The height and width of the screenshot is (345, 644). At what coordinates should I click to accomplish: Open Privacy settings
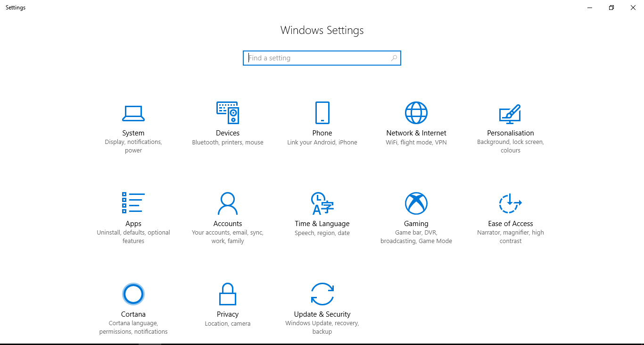pyautogui.click(x=228, y=302)
